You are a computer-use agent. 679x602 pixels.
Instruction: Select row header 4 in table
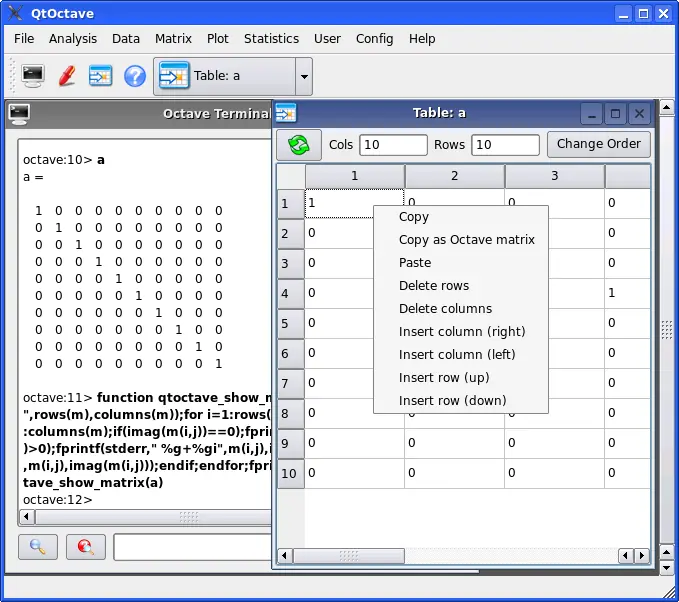(291, 294)
